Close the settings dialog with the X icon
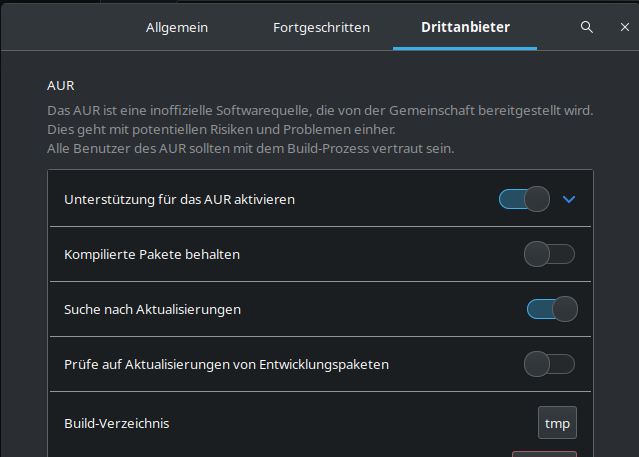 624,27
